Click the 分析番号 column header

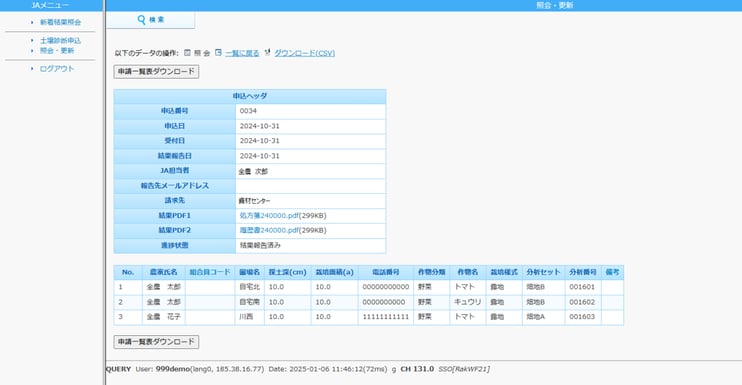click(583, 272)
